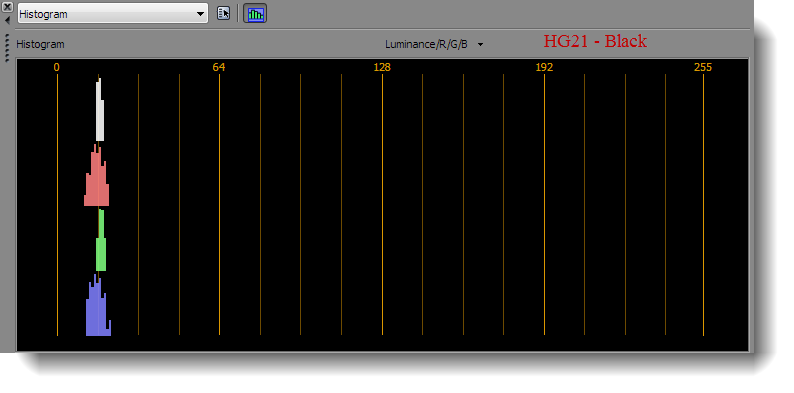Select the blue channel histogram bars
The image size is (794, 393).
[x=98, y=305]
